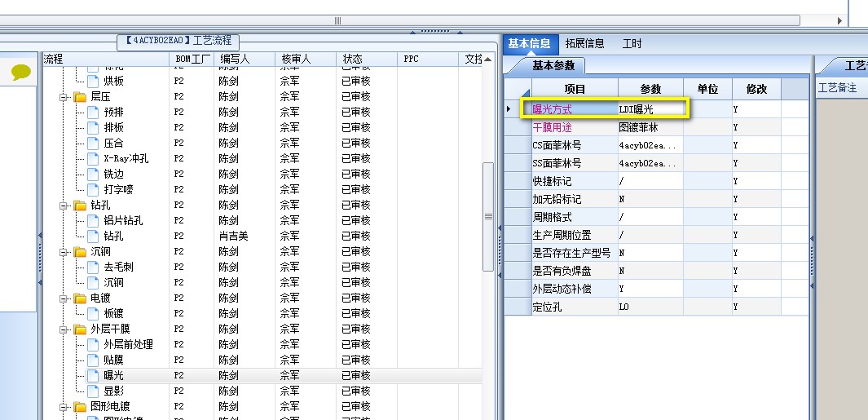Select the 外层干膜 folder icon
Viewport: 868px width, 420px height.
tap(80, 329)
